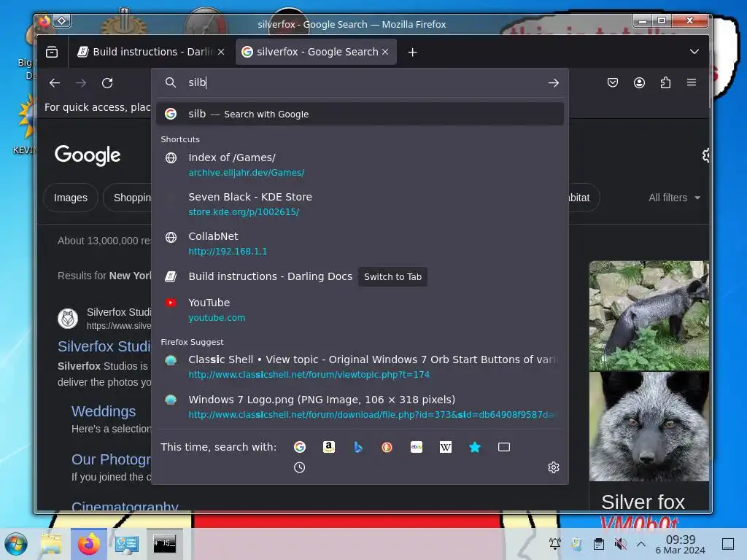Search history with the clock icon

point(300,467)
